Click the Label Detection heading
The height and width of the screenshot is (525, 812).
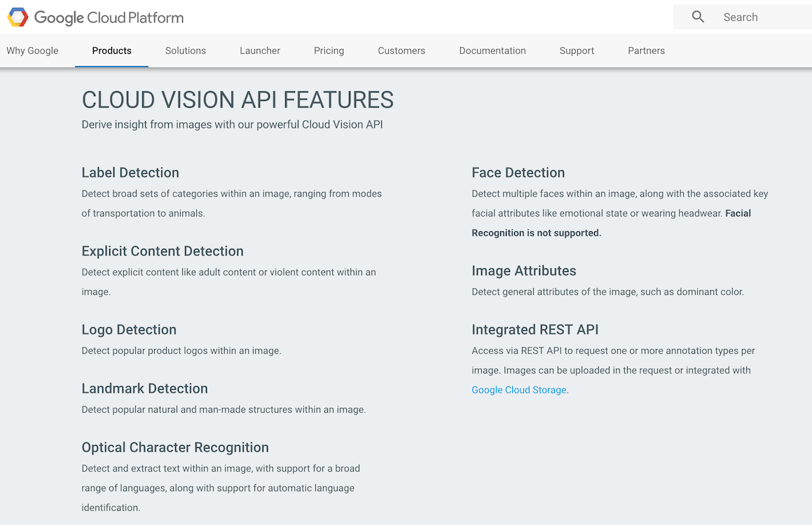[x=130, y=172]
